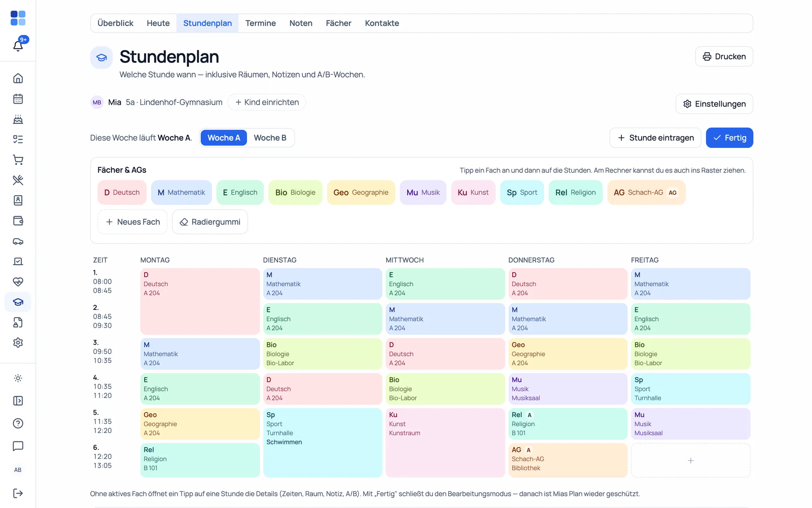Click Kind einrichten
This screenshot has width=812, height=508.
[267, 102]
